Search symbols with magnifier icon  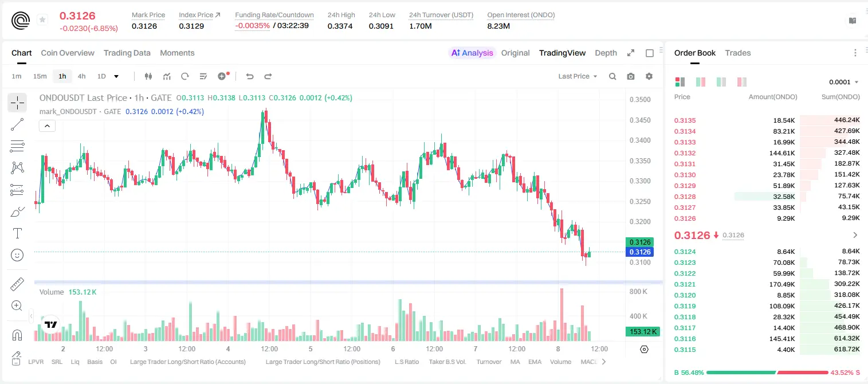point(612,76)
